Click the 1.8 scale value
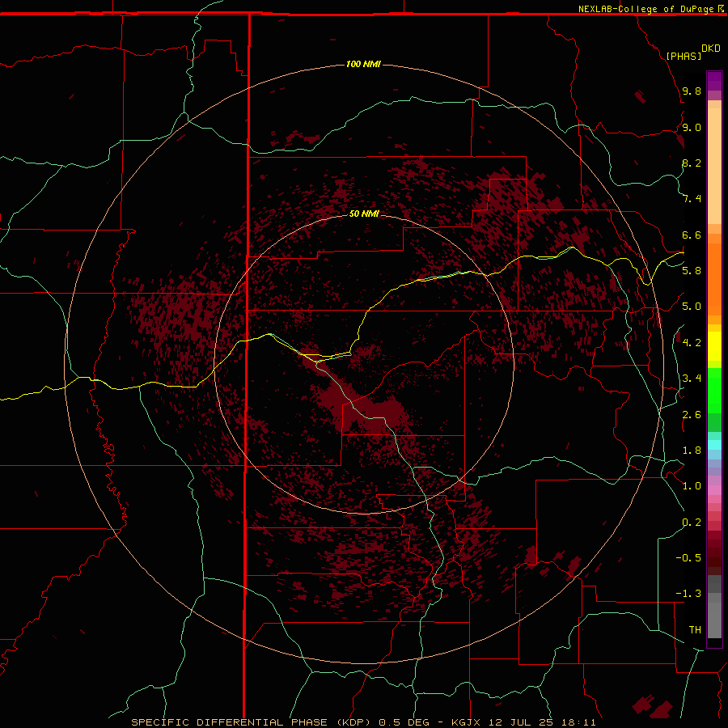Screen dimensions: 728x728 click(x=692, y=451)
